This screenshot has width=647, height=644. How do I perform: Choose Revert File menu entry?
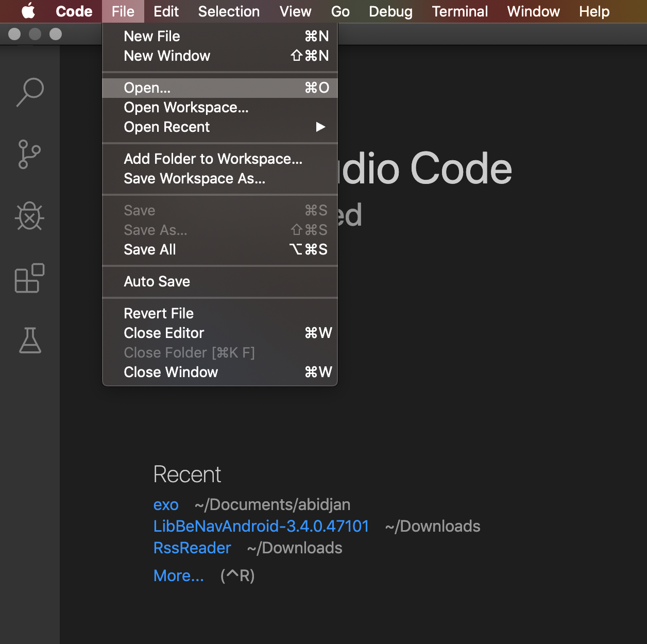pyautogui.click(x=220, y=313)
